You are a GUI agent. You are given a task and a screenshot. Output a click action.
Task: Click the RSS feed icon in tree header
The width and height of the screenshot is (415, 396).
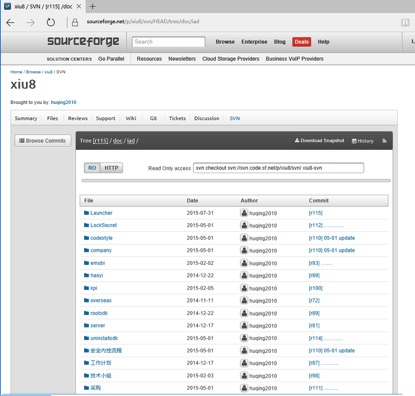click(384, 141)
